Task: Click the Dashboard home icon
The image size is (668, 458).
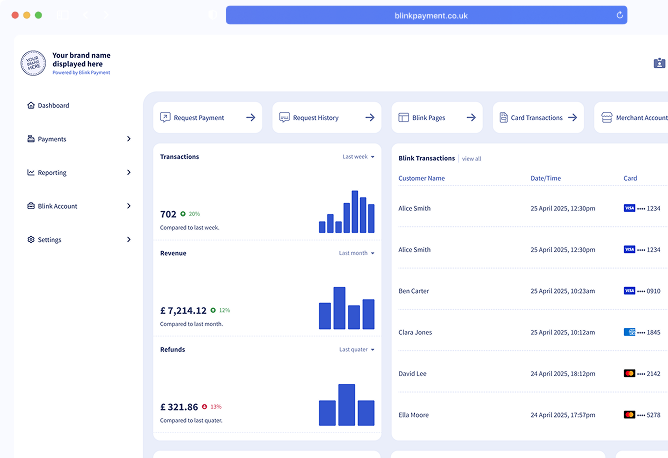Action: point(31,105)
